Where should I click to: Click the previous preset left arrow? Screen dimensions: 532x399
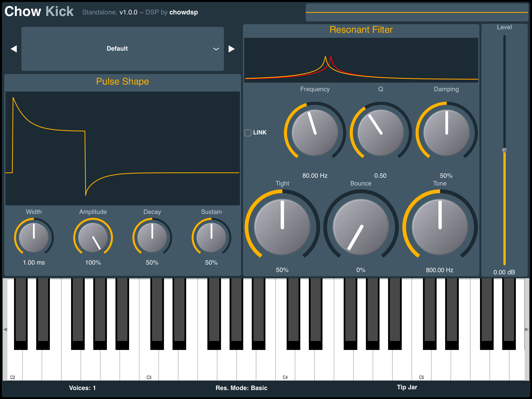(14, 49)
